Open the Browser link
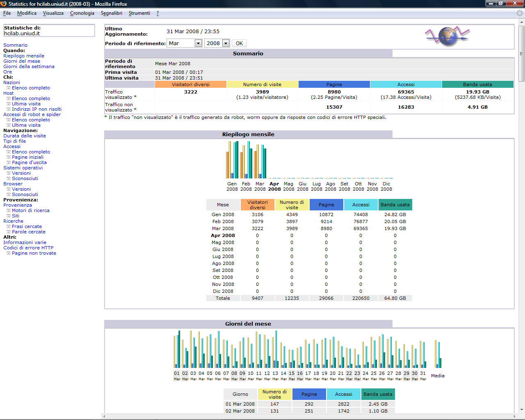 tap(13, 184)
